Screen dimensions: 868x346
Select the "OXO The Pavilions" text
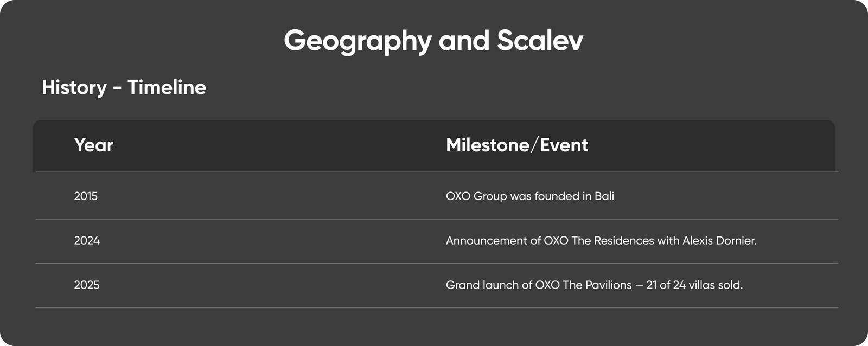(583, 285)
